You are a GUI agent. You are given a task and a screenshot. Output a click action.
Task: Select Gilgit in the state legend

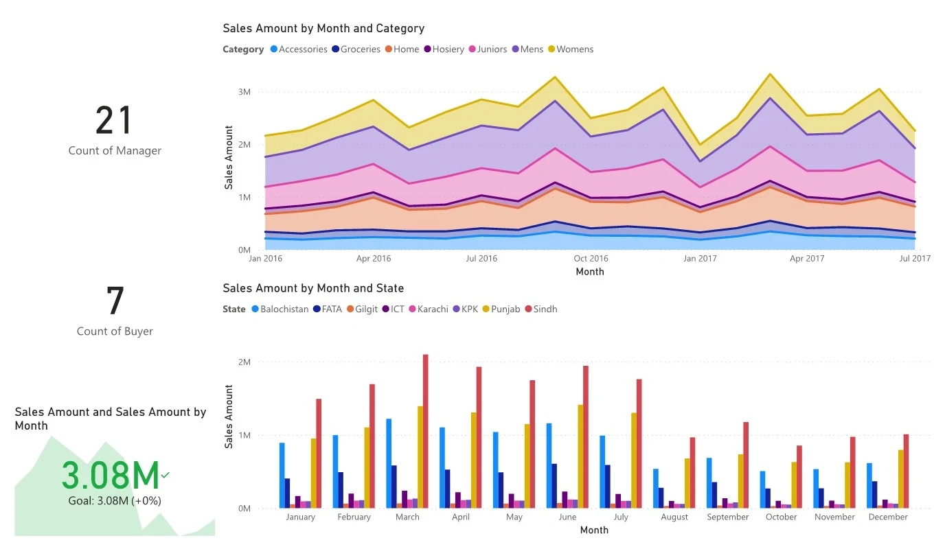point(350,310)
